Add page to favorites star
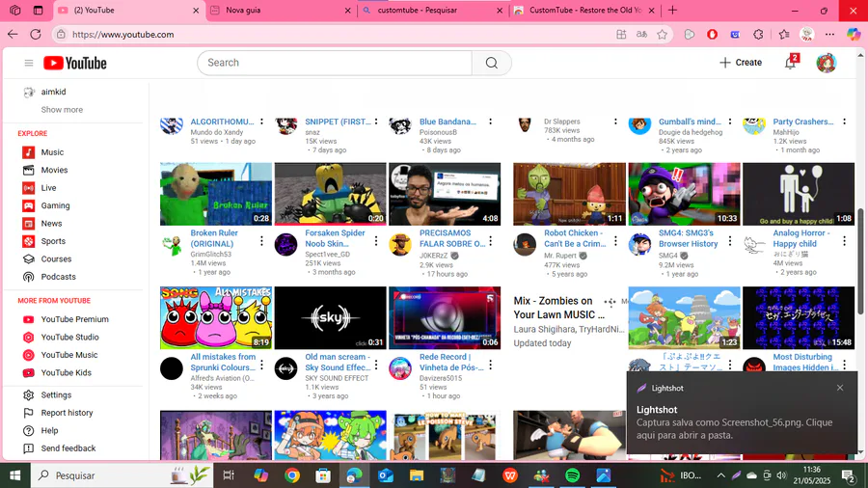This screenshot has height=488, width=868. click(x=662, y=35)
